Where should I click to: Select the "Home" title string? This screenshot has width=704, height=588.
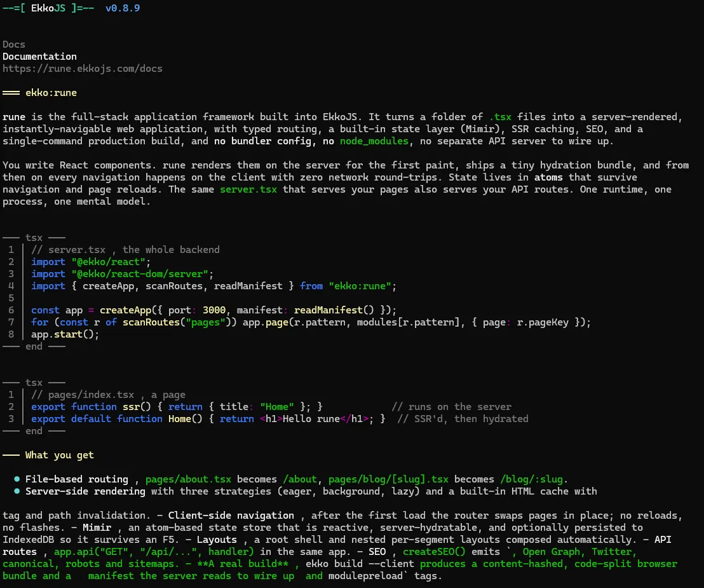(277, 407)
